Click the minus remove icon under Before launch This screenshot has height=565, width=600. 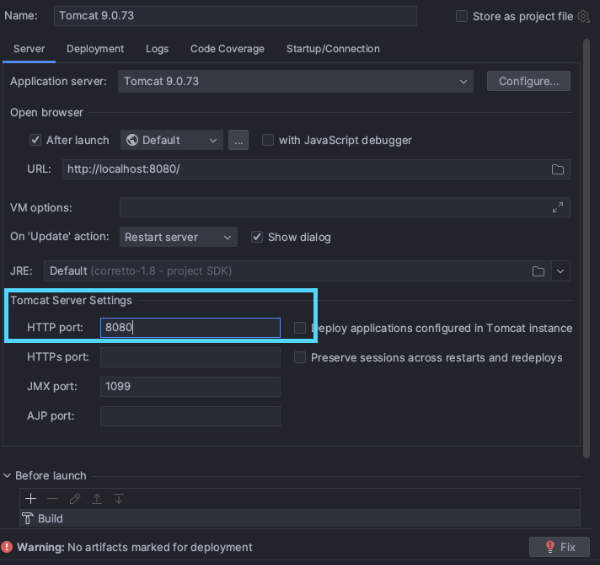click(52, 499)
